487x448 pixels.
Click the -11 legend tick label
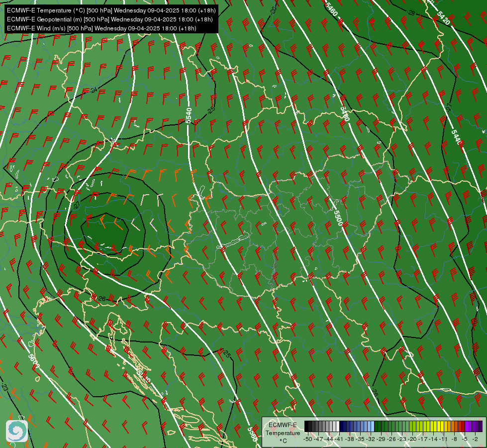tap(444, 439)
